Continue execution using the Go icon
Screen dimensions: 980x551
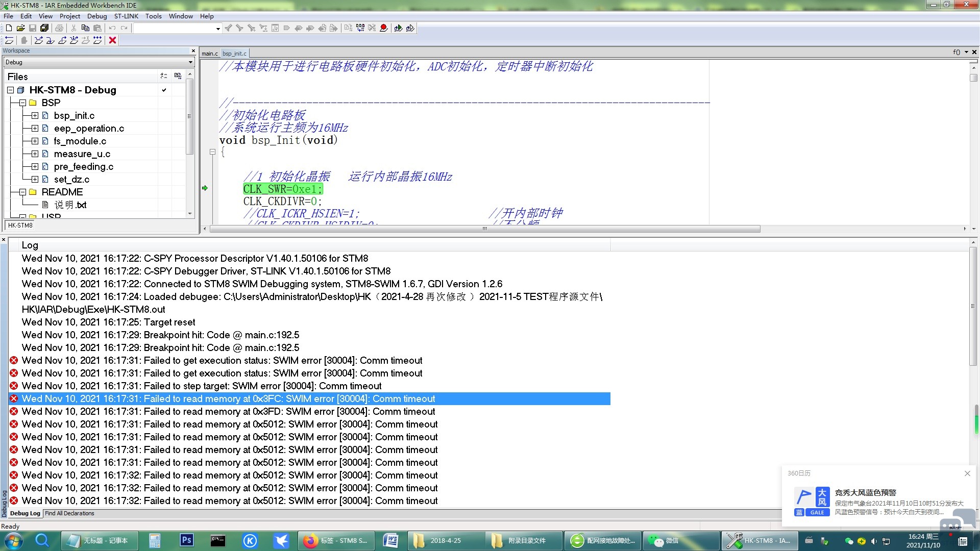[x=98, y=40]
